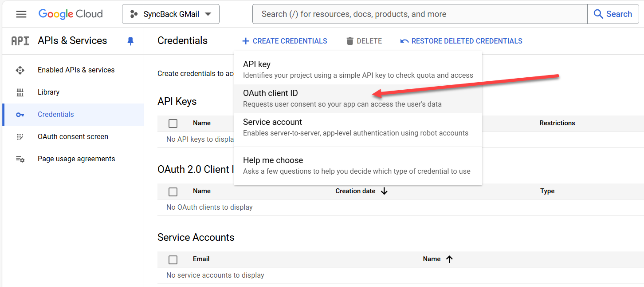Open the hamburger navigation menu
644x287 pixels.
coord(21,14)
